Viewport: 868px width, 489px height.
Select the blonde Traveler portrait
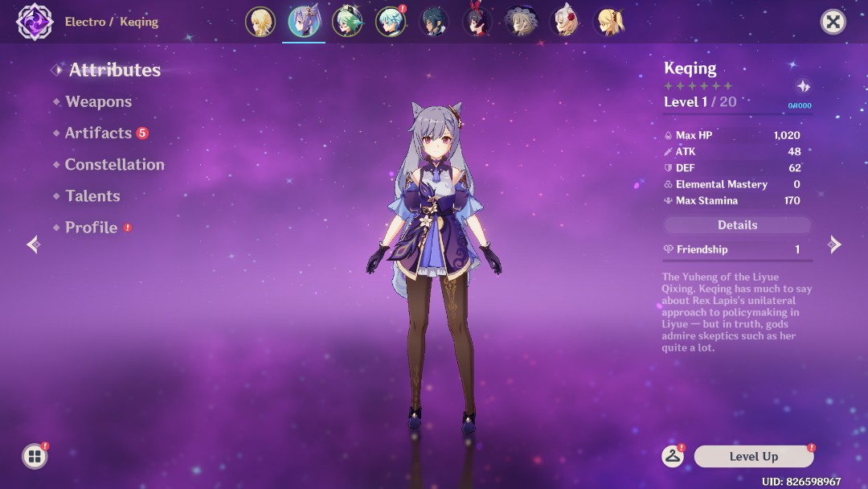[260, 23]
